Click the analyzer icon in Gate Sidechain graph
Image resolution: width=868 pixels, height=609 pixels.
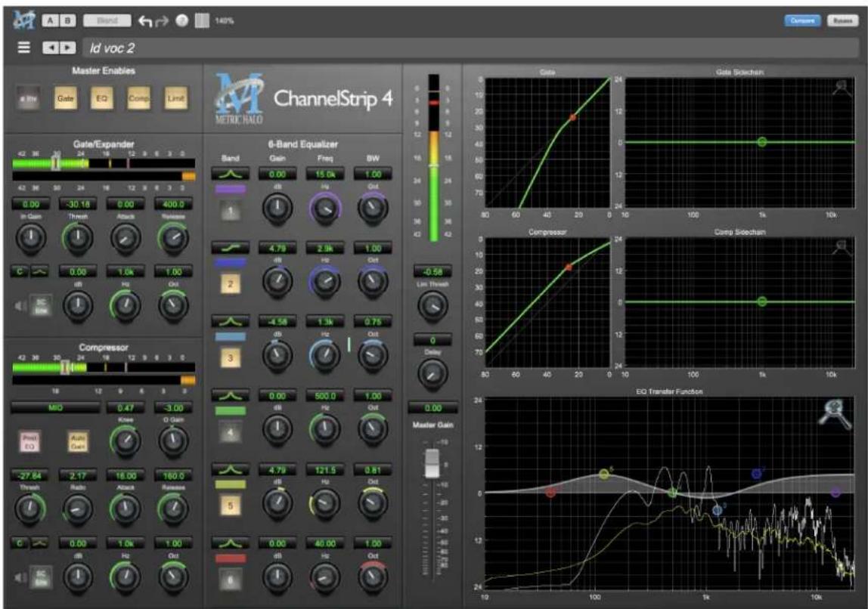point(842,88)
